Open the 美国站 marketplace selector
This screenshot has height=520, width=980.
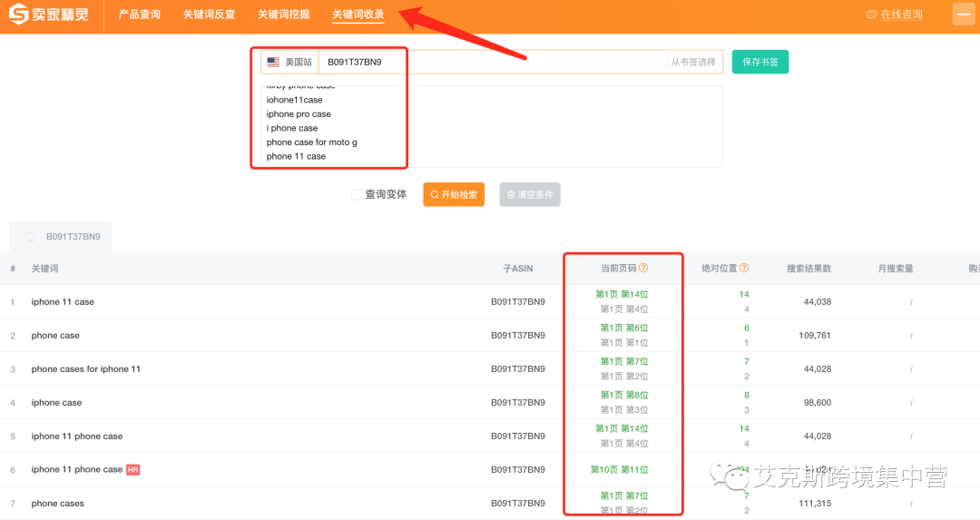289,62
